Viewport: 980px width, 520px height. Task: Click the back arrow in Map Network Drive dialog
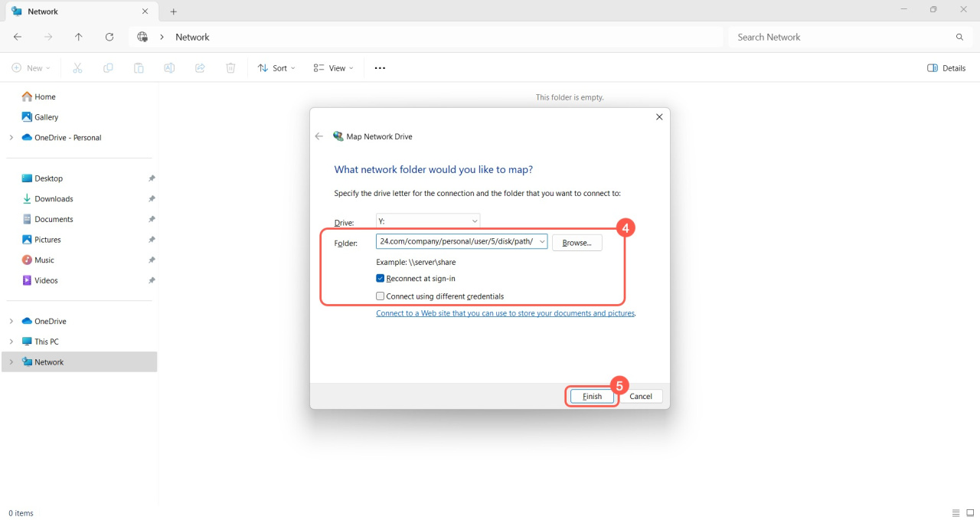[x=319, y=136]
